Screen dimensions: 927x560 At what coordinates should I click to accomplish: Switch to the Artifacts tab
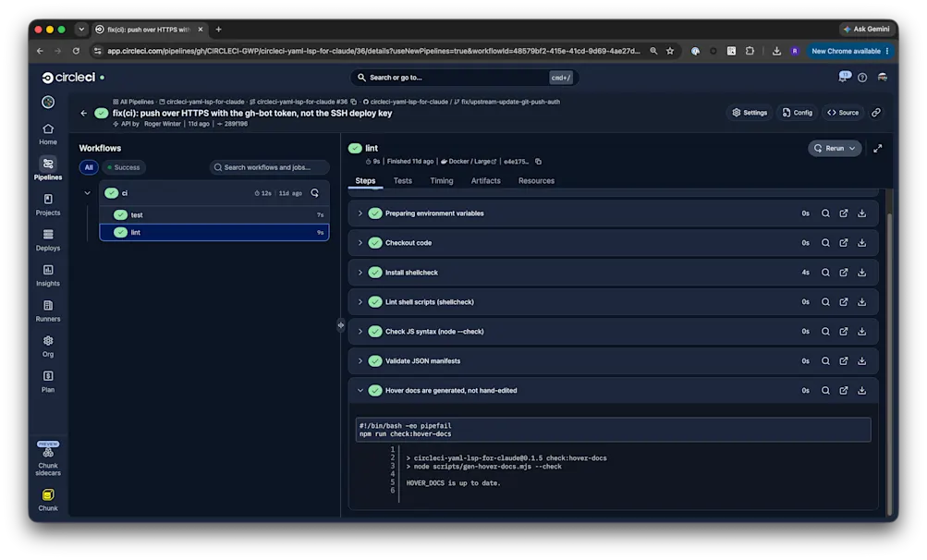click(x=485, y=181)
